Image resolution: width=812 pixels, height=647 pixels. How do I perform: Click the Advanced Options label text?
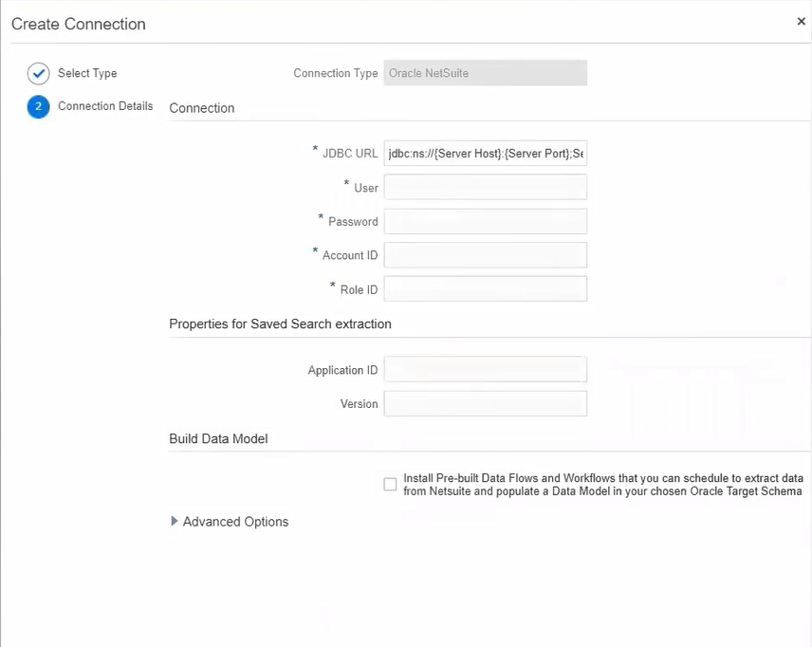pos(235,522)
